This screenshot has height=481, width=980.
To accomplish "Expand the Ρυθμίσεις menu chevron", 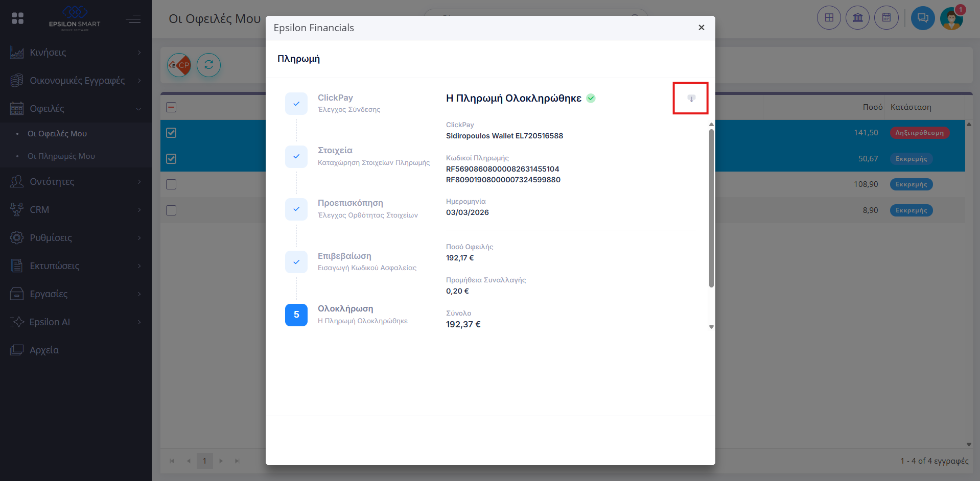I will (x=139, y=237).
